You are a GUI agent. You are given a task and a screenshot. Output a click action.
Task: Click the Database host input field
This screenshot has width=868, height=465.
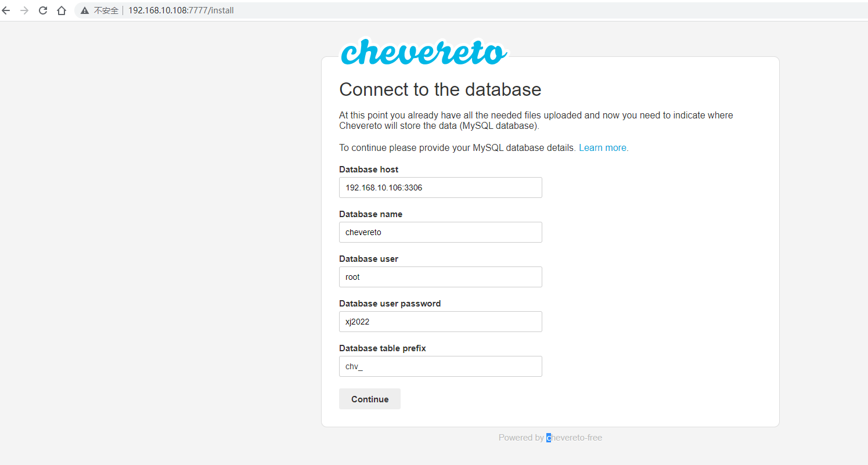point(440,188)
